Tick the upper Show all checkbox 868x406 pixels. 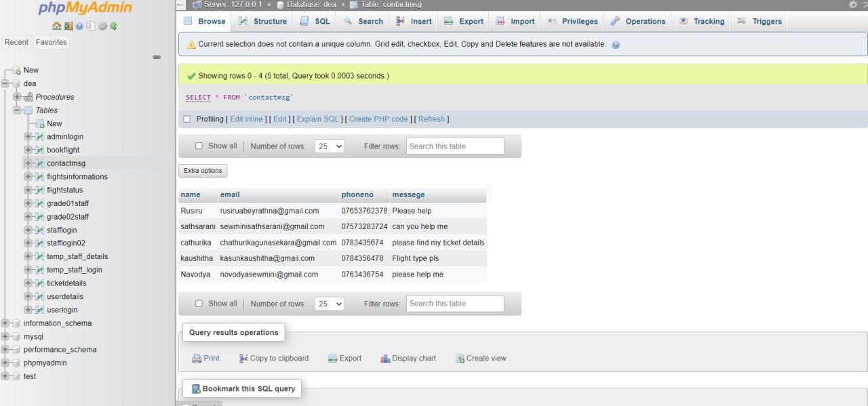[x=199, y=146]
